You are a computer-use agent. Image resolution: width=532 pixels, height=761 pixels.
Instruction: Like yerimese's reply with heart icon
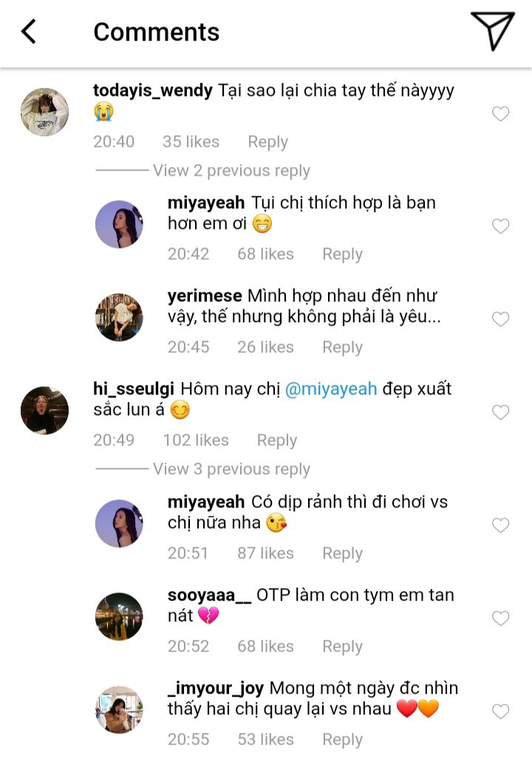pyautogui.click(x=500, y=319)
